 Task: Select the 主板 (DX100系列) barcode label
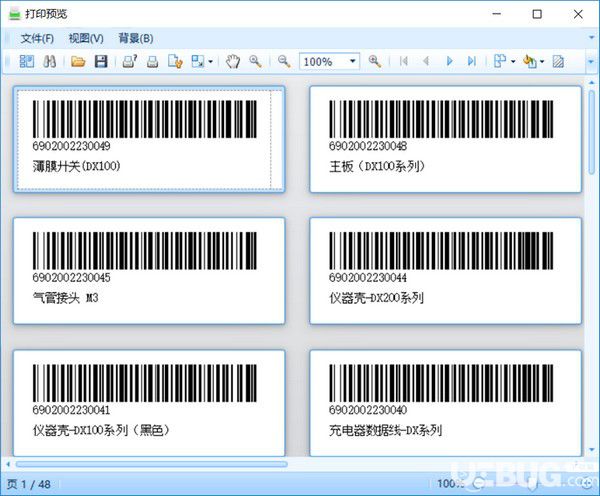[445, 139]
